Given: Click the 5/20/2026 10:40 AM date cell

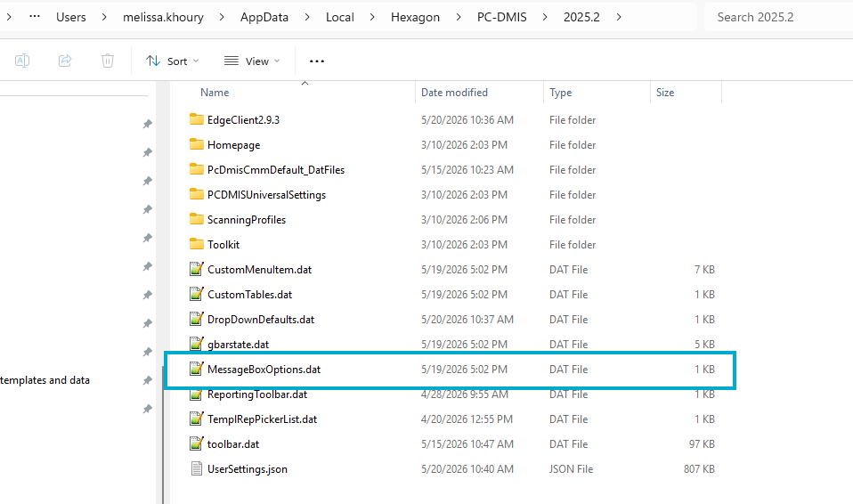Looking at the screenshot, I should 467,469.
